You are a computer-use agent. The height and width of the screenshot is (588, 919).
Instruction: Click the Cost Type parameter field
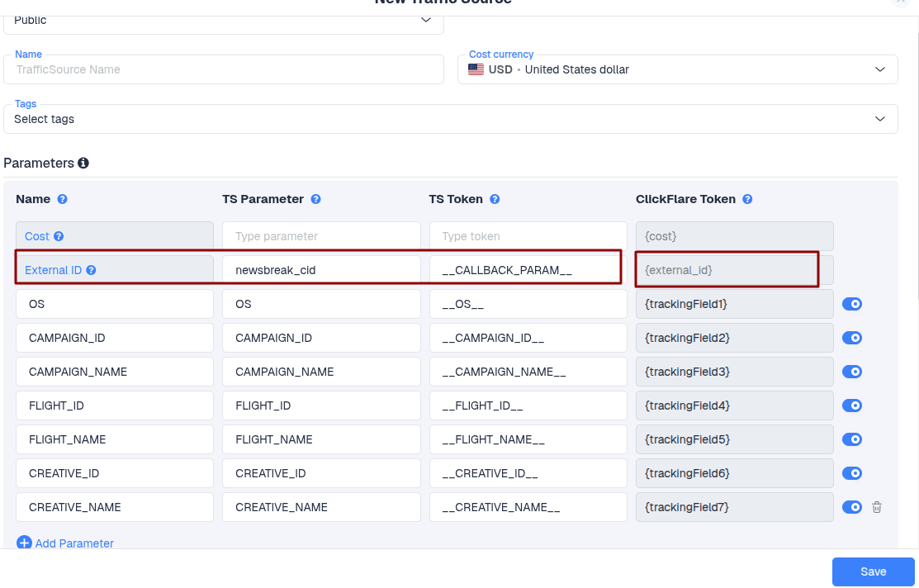pyautogui.click(x=321, y=236)
